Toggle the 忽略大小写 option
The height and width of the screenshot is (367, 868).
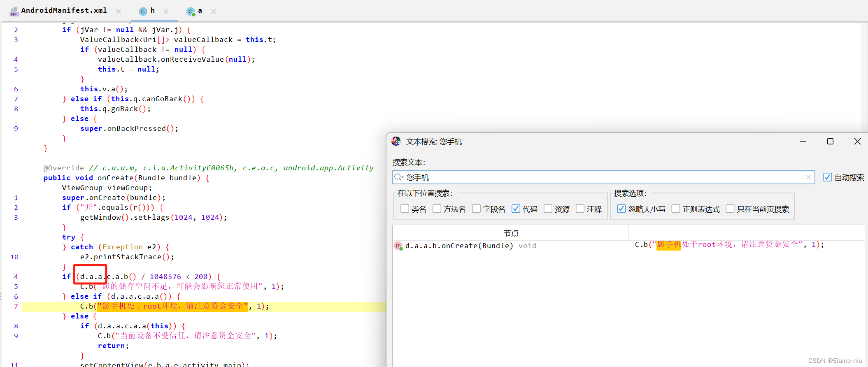coord(621,209)
